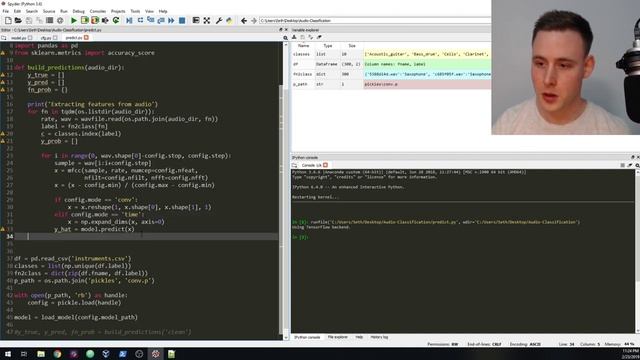This screenshot has height=360, width=640.
Task: Select 'classes' variable row
Action: 391,54
